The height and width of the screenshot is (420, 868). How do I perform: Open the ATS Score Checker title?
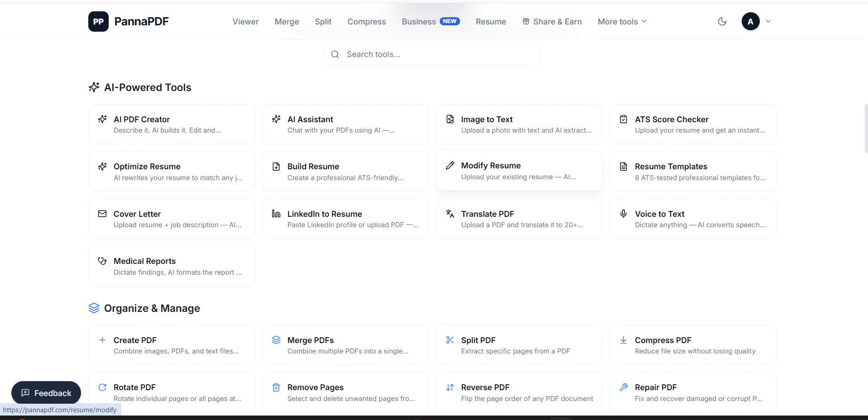tap(671, 119)
